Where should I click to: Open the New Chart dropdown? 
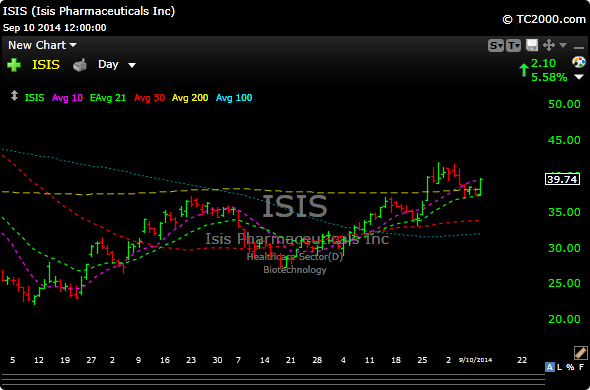(x=42, y=45)
